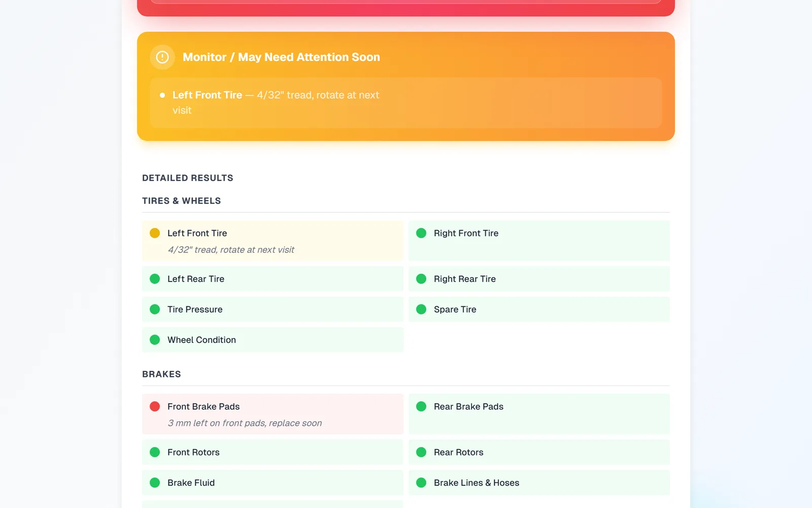Click the green status dot for Rear Brake Pads
The height and width of the screenshot is (508, 812).
(421, 406)
